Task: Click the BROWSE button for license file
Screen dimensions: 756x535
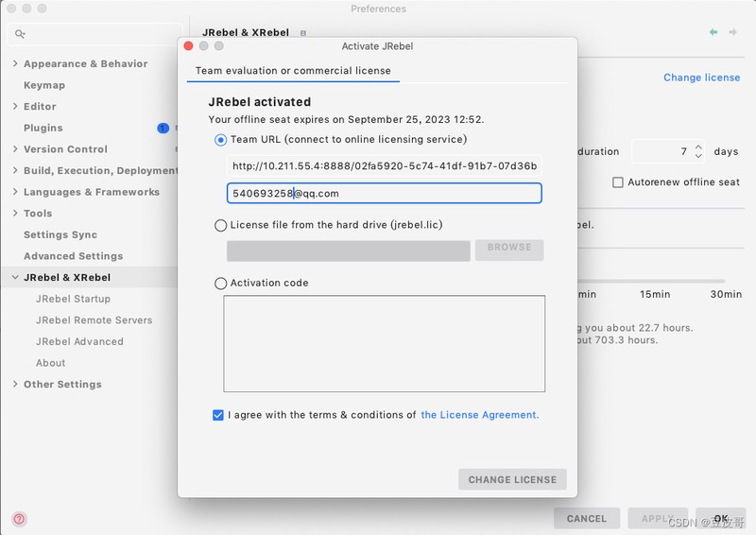Action: point(509,250)
